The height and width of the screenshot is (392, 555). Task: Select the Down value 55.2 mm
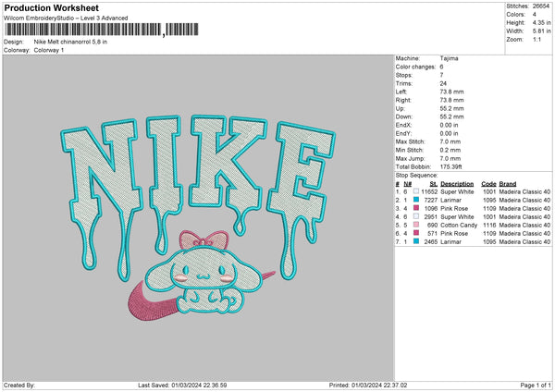pyautogui.click(x=451, y=116)
